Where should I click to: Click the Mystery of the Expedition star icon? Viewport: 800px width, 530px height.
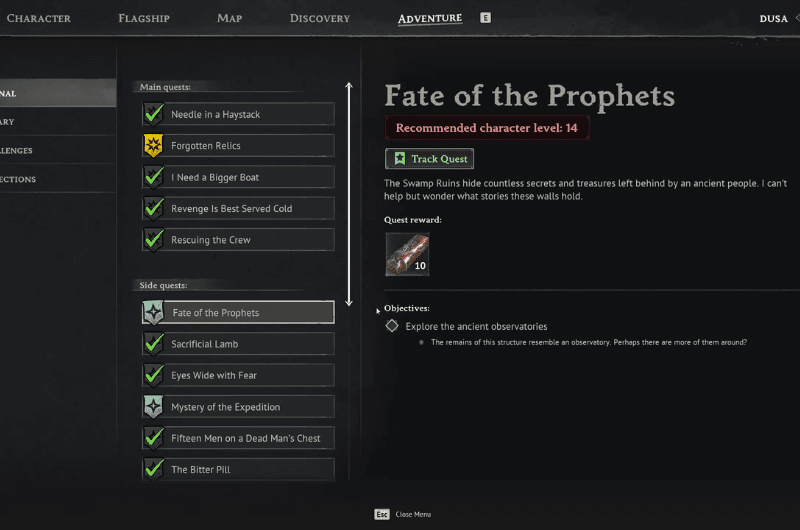pyautogui.click(x=153, y=407)
